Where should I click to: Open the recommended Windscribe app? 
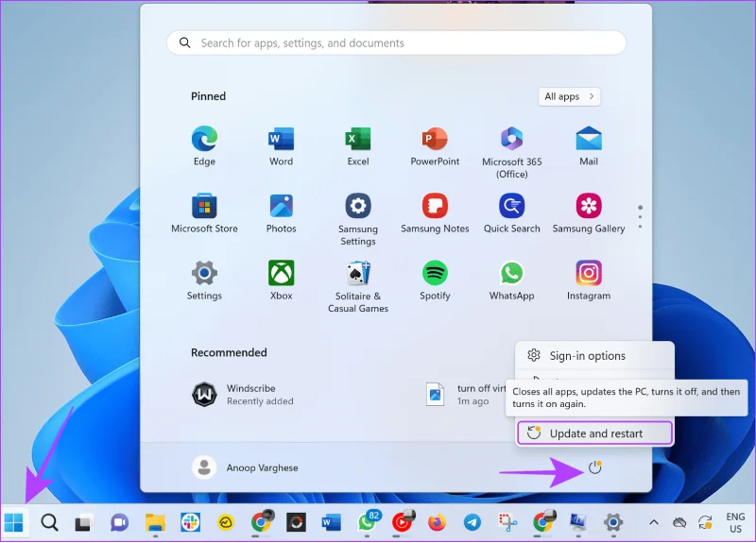(x=243, y=394)
